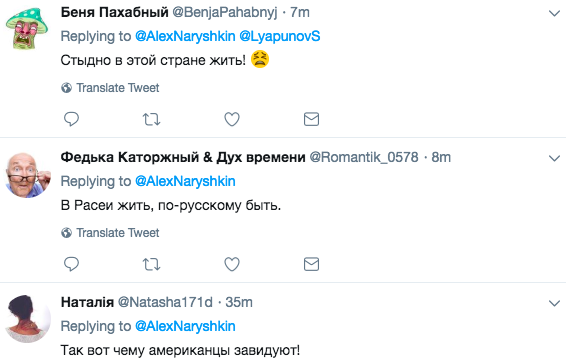Reply to Федька Каторжный's tweet
566x363 pixels.
tap(71, 264)
